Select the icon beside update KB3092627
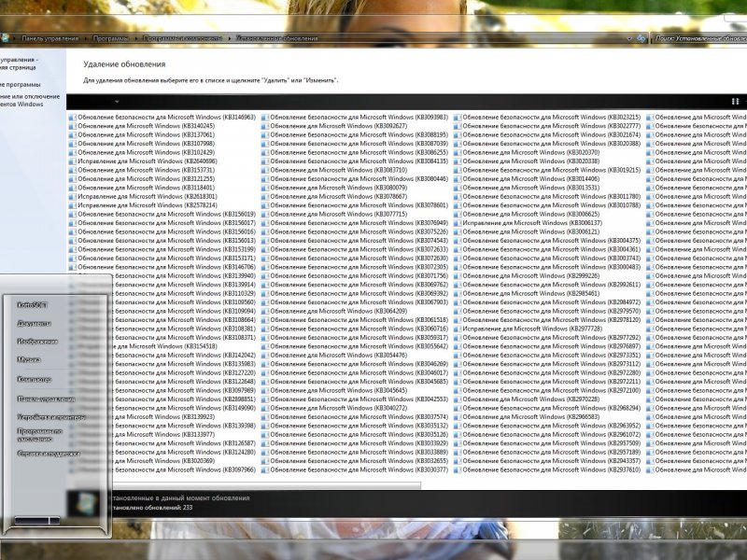This screenshot has width=747, height=560. 265,126
